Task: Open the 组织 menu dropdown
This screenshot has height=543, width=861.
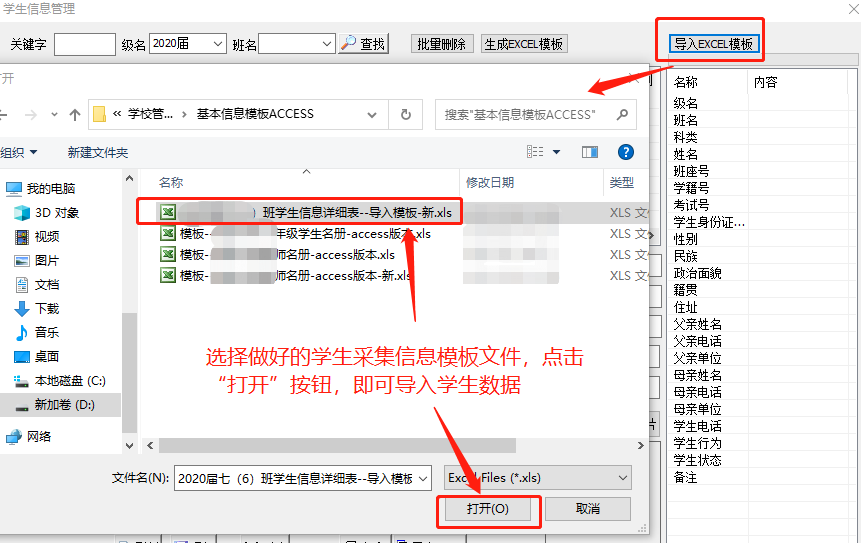Action: [19, 153]
